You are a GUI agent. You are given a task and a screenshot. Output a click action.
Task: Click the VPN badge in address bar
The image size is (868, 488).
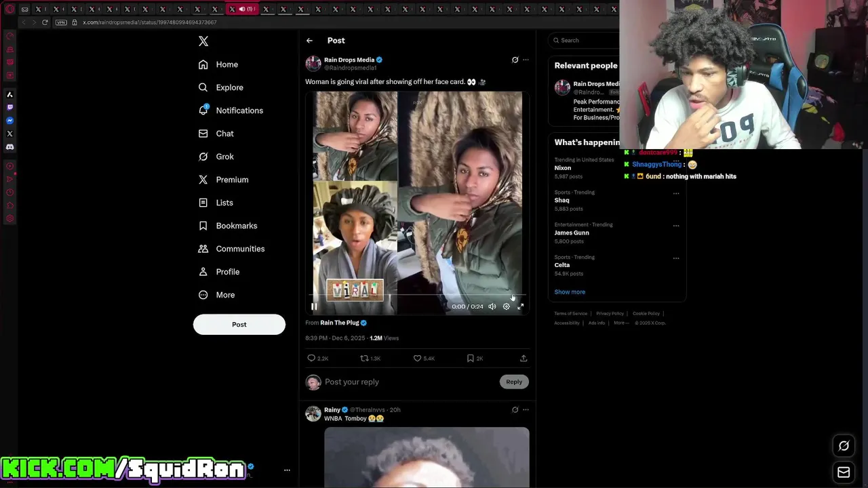61,22
